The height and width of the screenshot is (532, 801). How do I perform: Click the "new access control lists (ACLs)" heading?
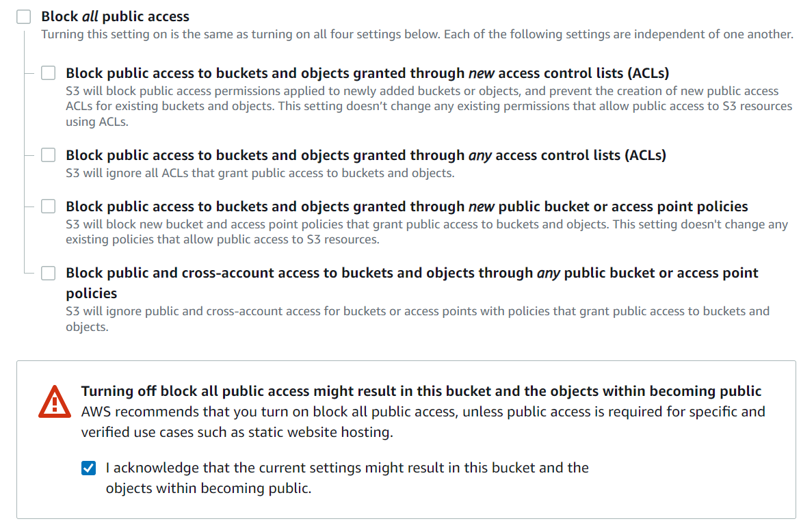[x=367, y=73]
